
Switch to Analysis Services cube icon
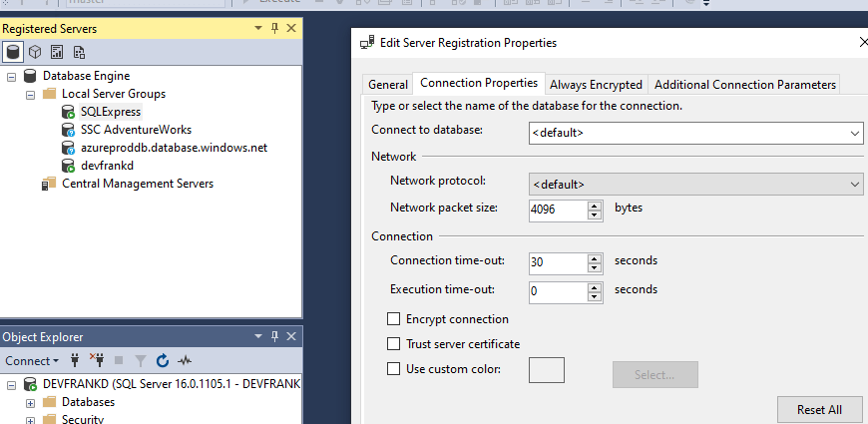pos(35,52)
